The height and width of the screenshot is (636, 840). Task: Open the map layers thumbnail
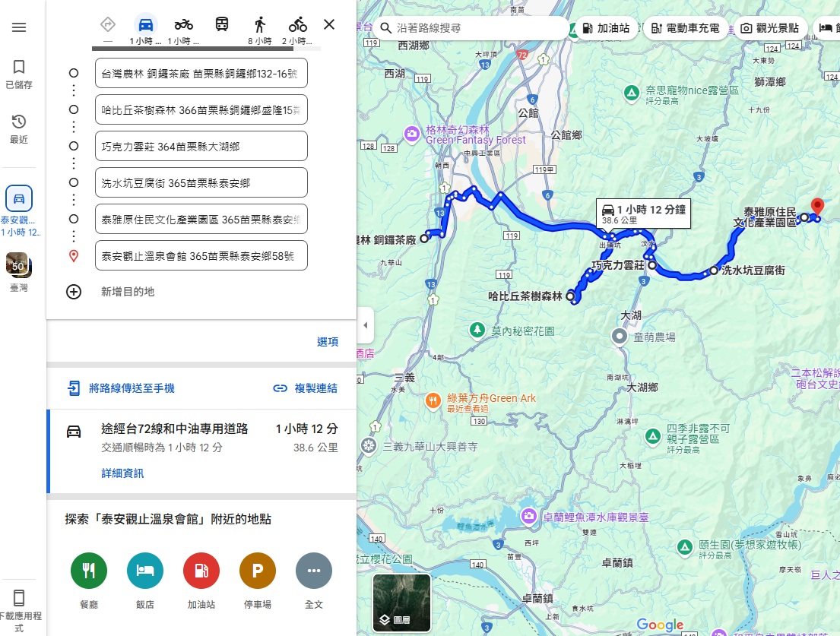402,603
